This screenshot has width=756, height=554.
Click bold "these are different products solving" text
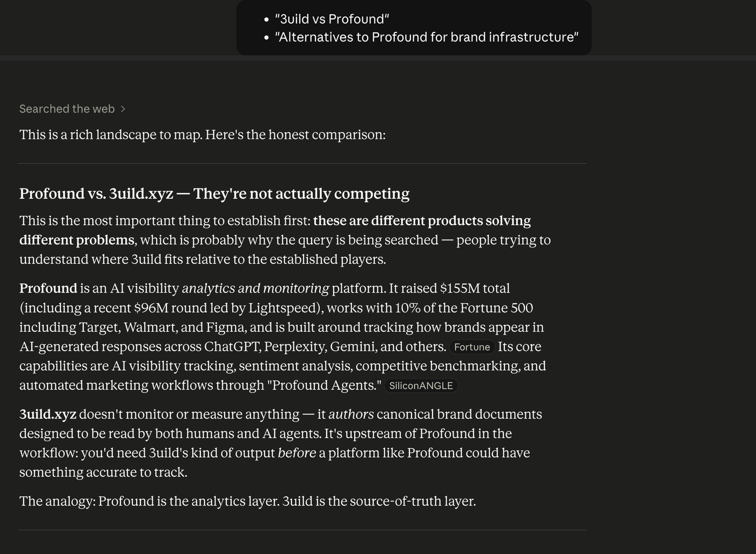coord(422,221)
